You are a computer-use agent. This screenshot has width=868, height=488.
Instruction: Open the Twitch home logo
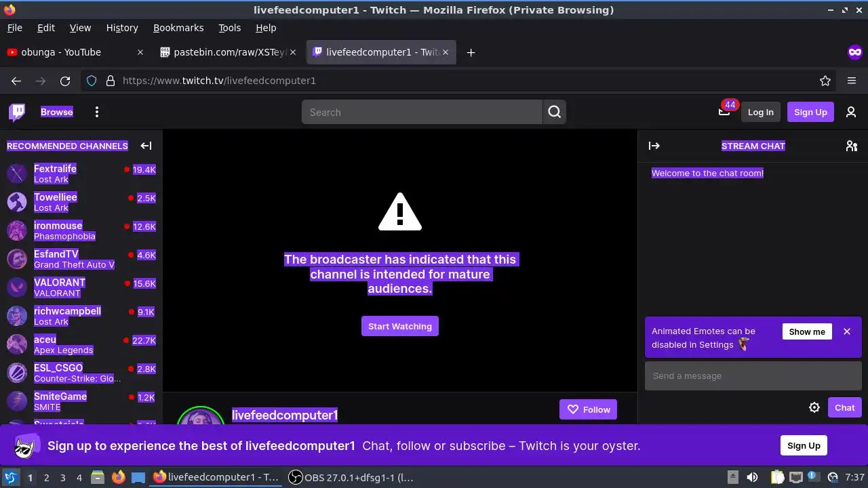coord(17,112)
